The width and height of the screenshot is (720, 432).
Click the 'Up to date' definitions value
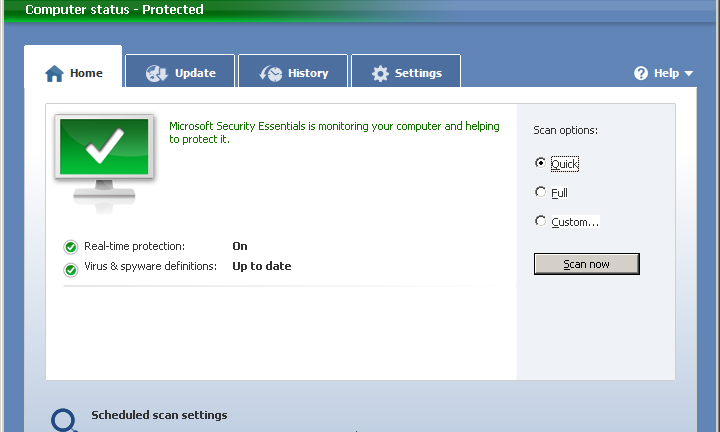[x=262, y=266]
